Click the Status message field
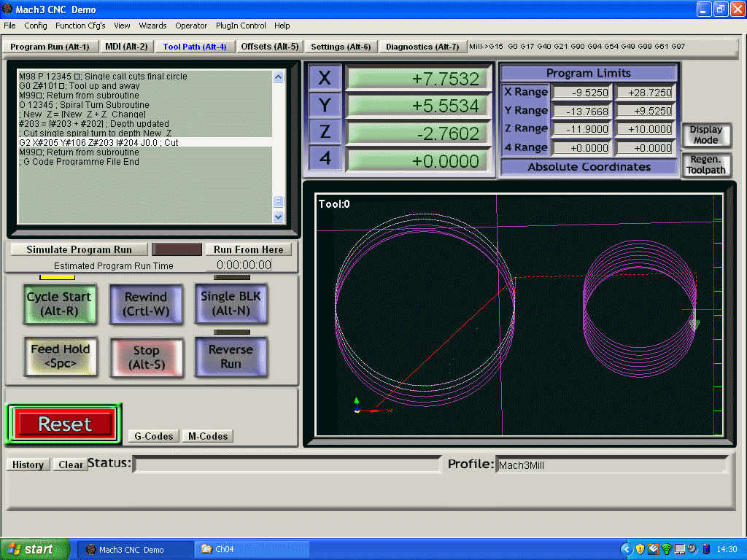The width and height of the screenshot is (747, 560). pyautogui.click(x=287, y=464)
